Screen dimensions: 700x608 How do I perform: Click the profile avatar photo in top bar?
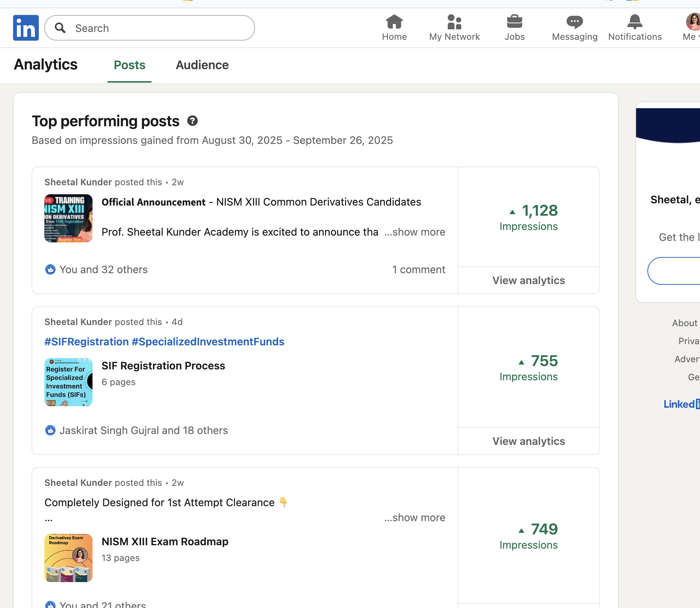[x=693, y=22]
